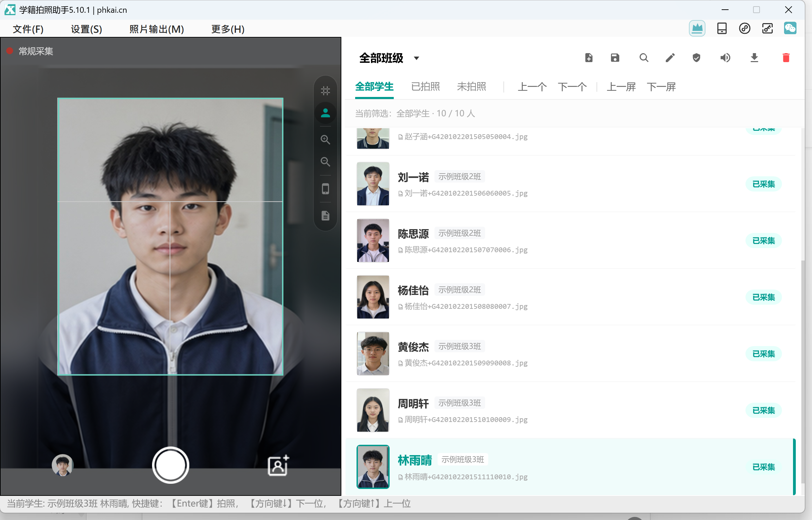
Task: Click 周明轩's photo thumbnail
Action: [373, 410]
